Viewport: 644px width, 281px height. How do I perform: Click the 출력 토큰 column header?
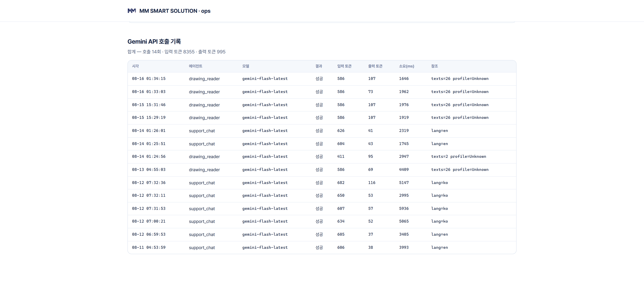[375, 66]
